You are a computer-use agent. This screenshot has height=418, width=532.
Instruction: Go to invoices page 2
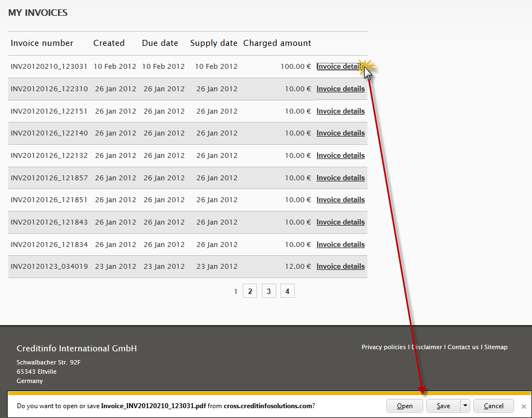(x=250, y=291)
